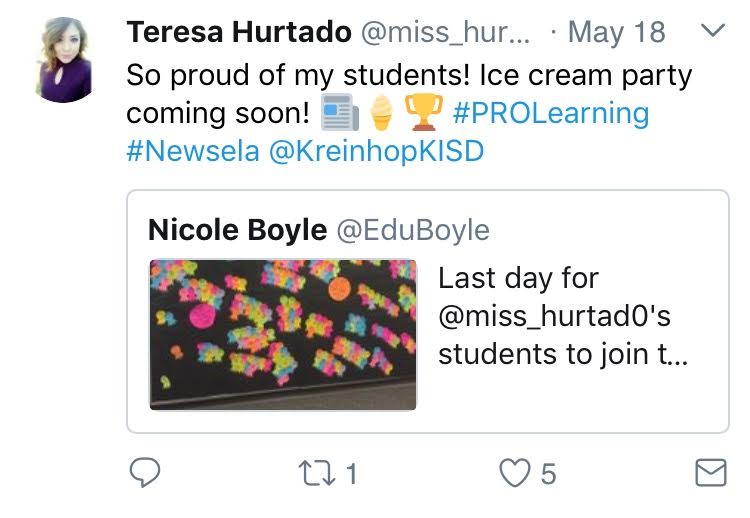
Task: Click the Nicole Boyle name in quoted tweet
Action: (x=237, y=230)
